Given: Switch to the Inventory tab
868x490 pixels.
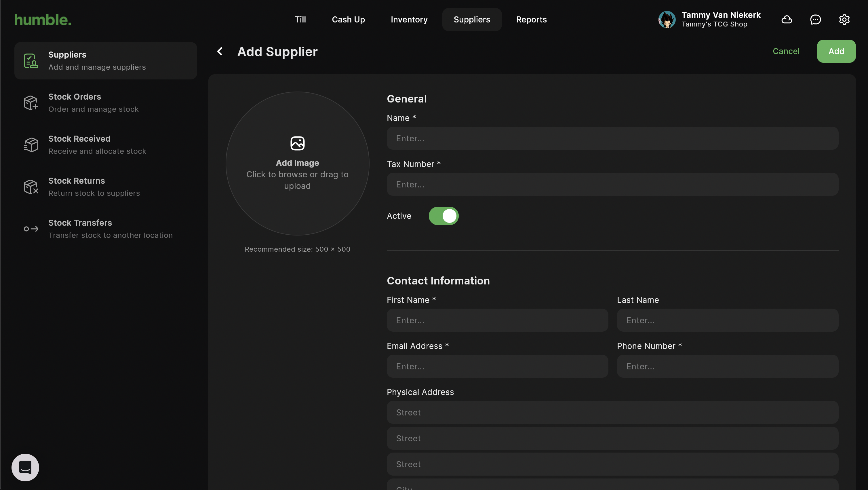Looking at the screenshot, I should click(409, 20).
